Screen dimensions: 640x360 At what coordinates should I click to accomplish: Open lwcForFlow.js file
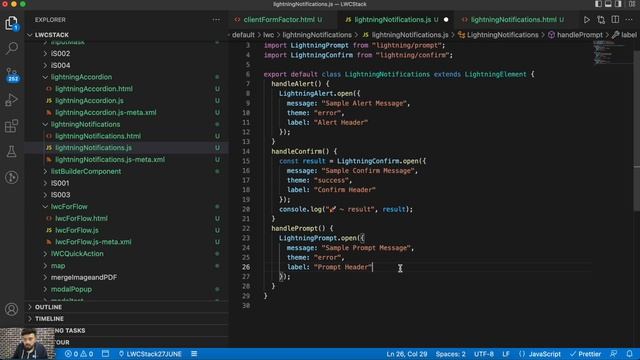[77, 230]
